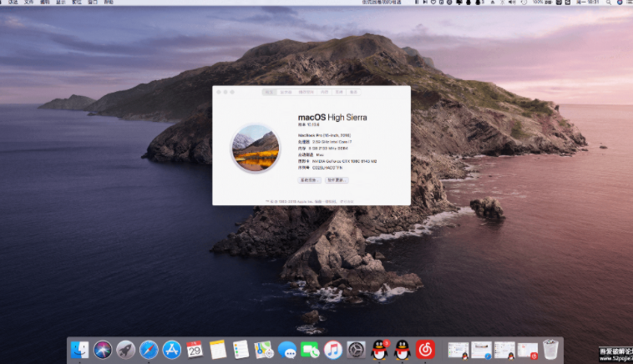Click the High Sierra circular logo image
The image size is (633, 364).
point(256,148)
